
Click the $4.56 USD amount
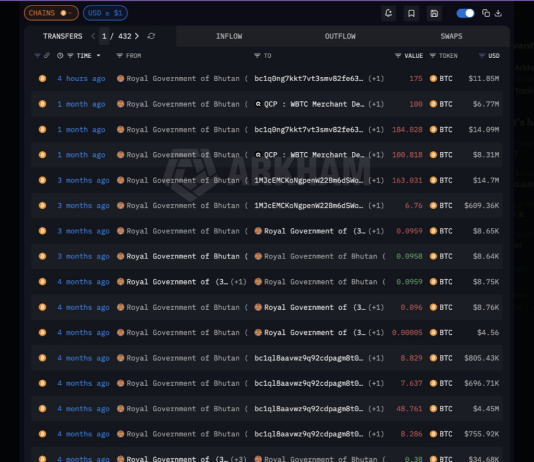pyautogui.click(x=488, y=333)
